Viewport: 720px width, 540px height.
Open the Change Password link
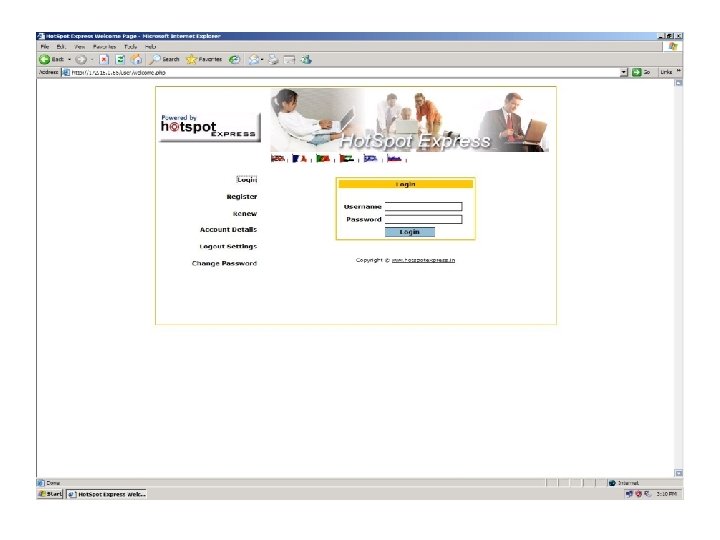[224, 263]
